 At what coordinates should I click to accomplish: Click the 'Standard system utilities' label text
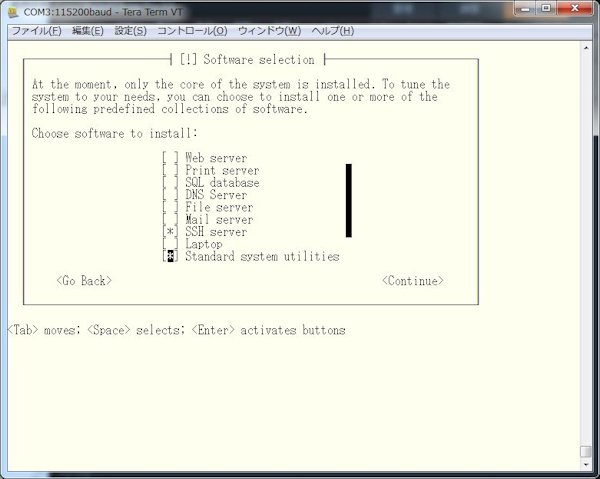[x=262, y=256]
